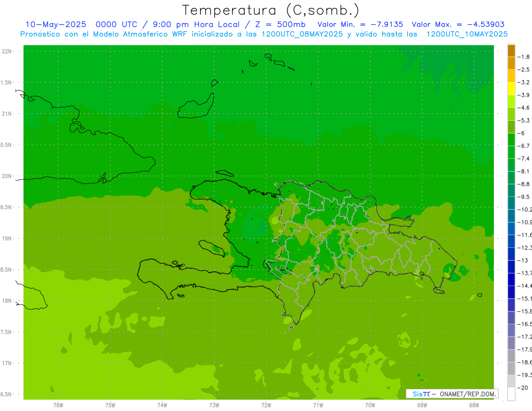The height and width of the screenshot is (411, 532).
Task: Pick the purple swatch between -17.2 and -17.9
Action: point(511,343)
